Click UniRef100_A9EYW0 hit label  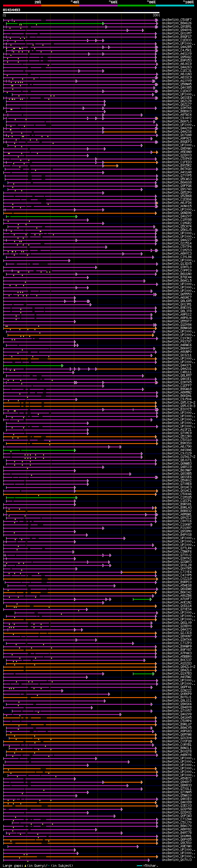tap(177, 846)
